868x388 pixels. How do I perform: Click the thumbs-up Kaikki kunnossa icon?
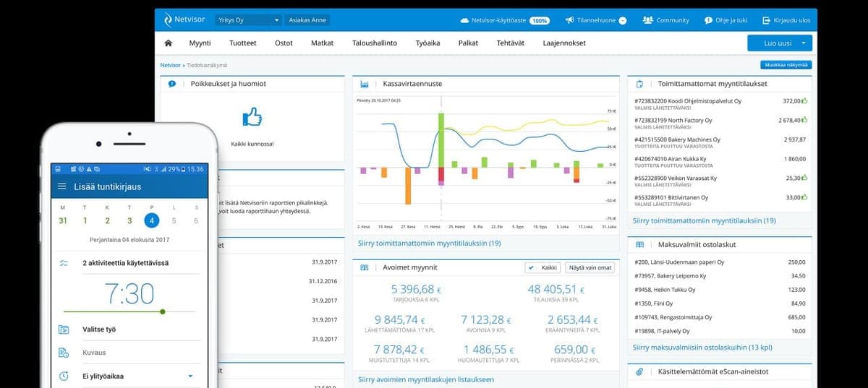coord(252,116)
